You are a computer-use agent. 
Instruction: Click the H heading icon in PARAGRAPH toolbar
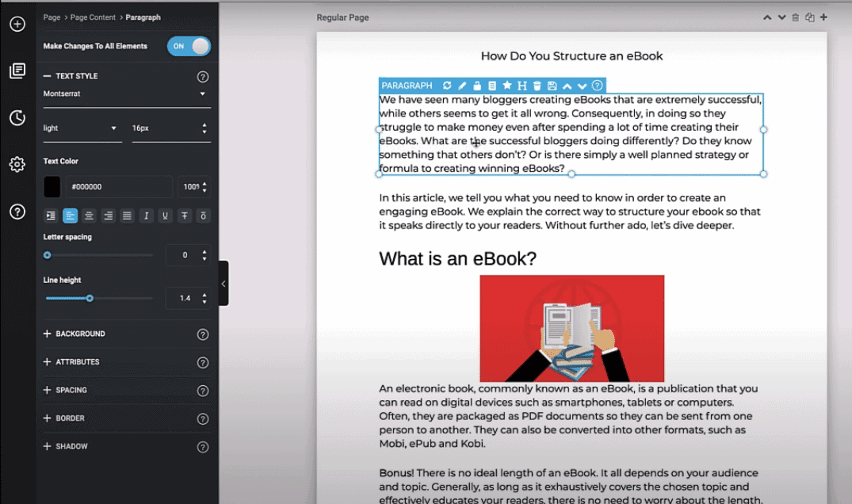[522, 86]
